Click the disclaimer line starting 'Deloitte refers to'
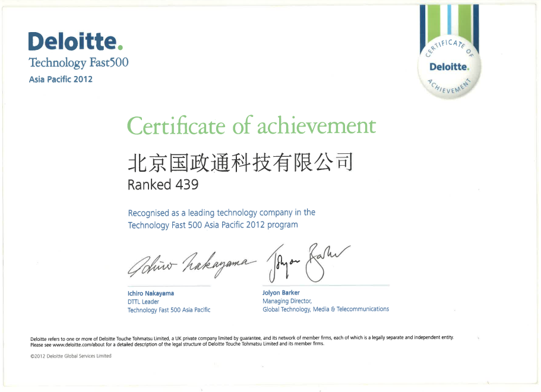This screenshot has height=392, width=541. coord(242,338)
